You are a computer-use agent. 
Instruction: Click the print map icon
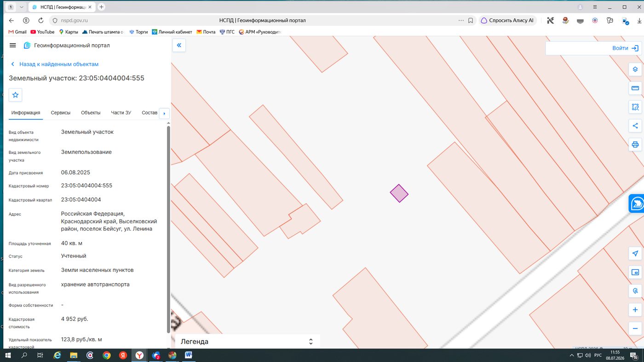[x=635, y=144]
